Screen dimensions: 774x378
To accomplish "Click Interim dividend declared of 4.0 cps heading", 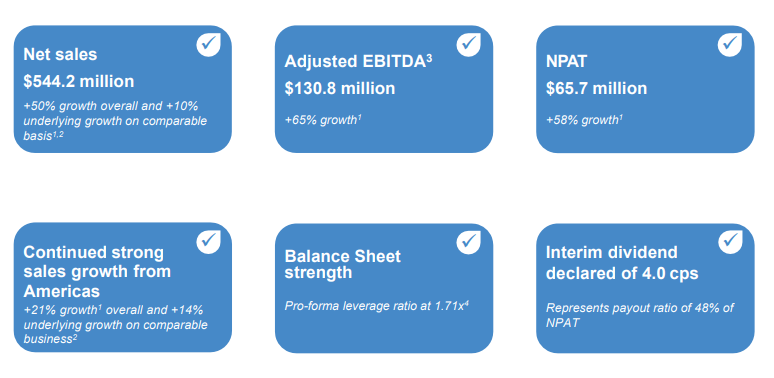I will coord(622,262).
